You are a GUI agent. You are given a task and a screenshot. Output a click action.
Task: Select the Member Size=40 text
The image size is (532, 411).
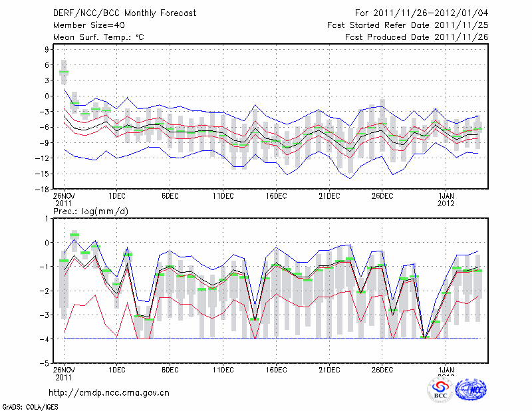click(x=84, y=25)
